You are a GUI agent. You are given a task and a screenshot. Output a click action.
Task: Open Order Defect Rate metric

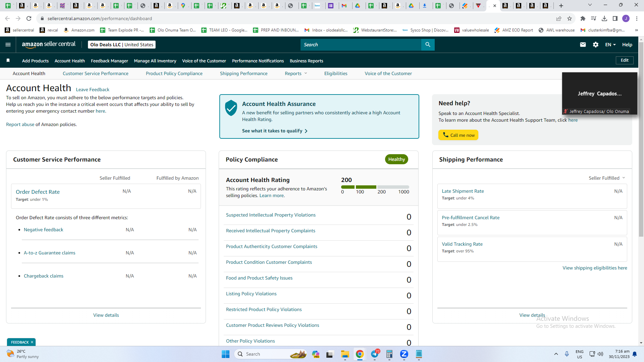[38, 192]
